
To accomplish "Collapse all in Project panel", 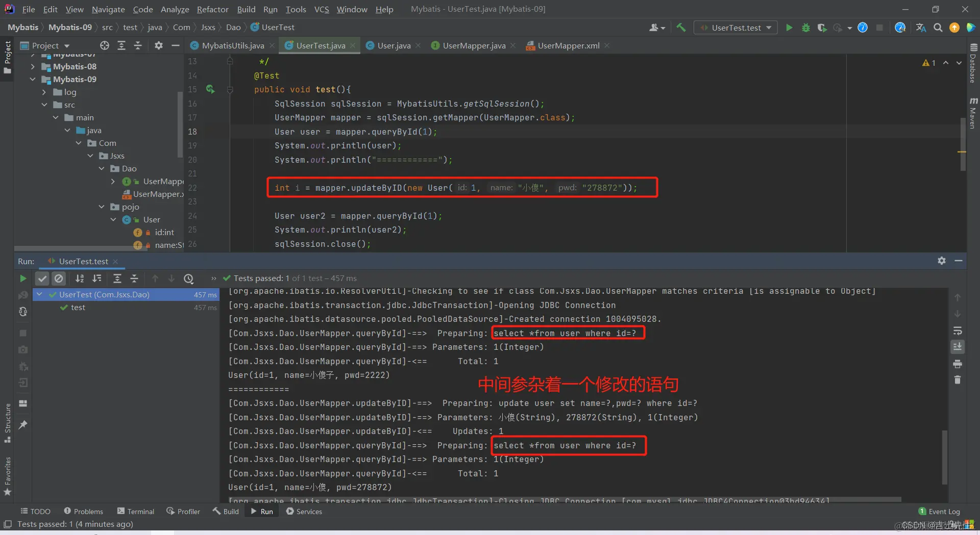I will tap(138, 45).
